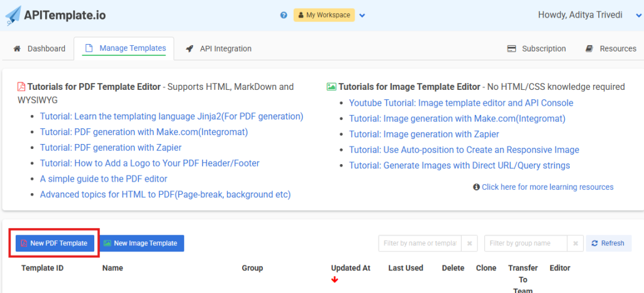
Task: Select the My Workspace badge
Action: pyautogui.click(x=324, y=15)
